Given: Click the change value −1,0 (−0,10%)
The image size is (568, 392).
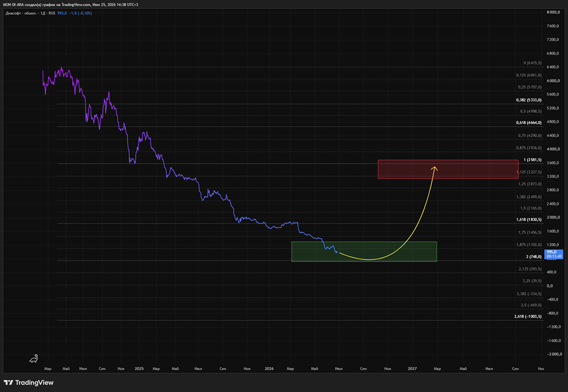Looking at the screenshot, I should point(81,13).
